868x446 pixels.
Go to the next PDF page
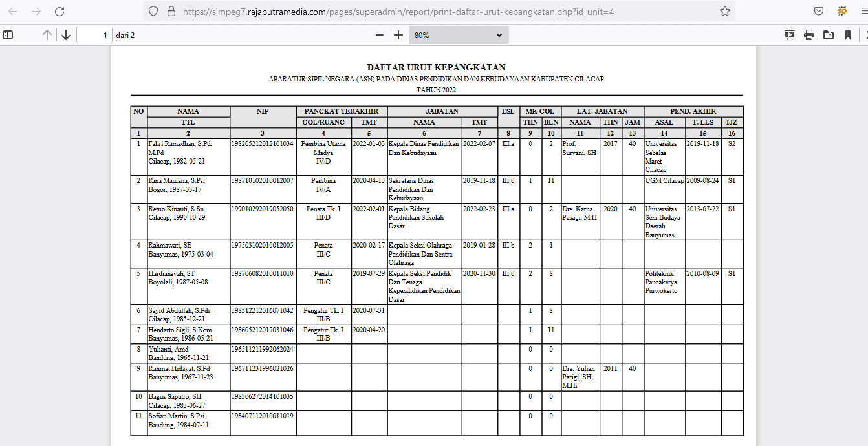tap(66, 35)
